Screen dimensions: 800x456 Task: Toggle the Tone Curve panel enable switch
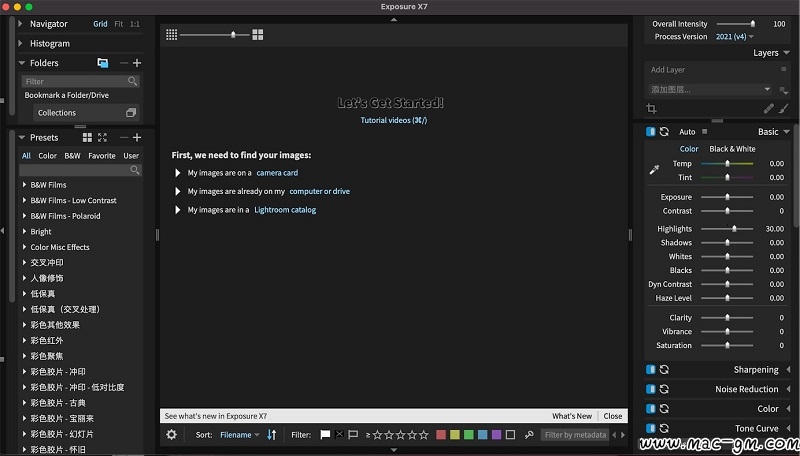[651, 428]
